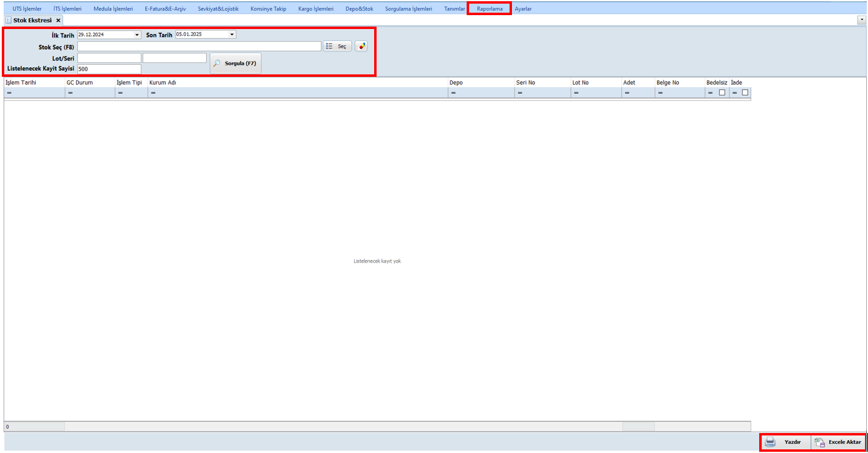The image size is (868, 453).
Task: Click the Listelenecek Kayit Sayisi field
Action: (x=109, y=69)
